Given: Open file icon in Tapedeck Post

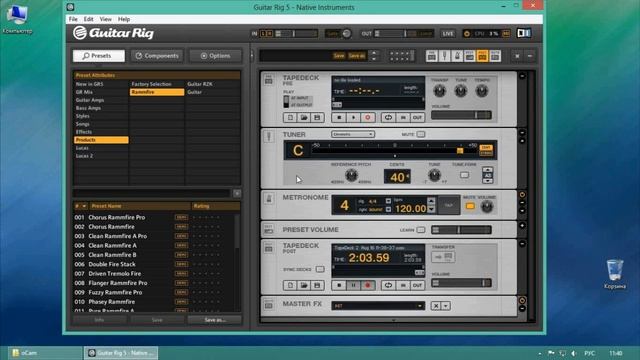Looking at the screenshot, I should pos(304,285).
